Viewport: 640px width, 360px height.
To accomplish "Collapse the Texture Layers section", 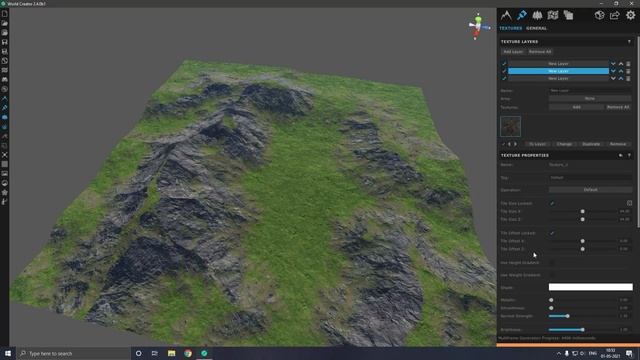I will pyautogui.click(x=629, y=42).
